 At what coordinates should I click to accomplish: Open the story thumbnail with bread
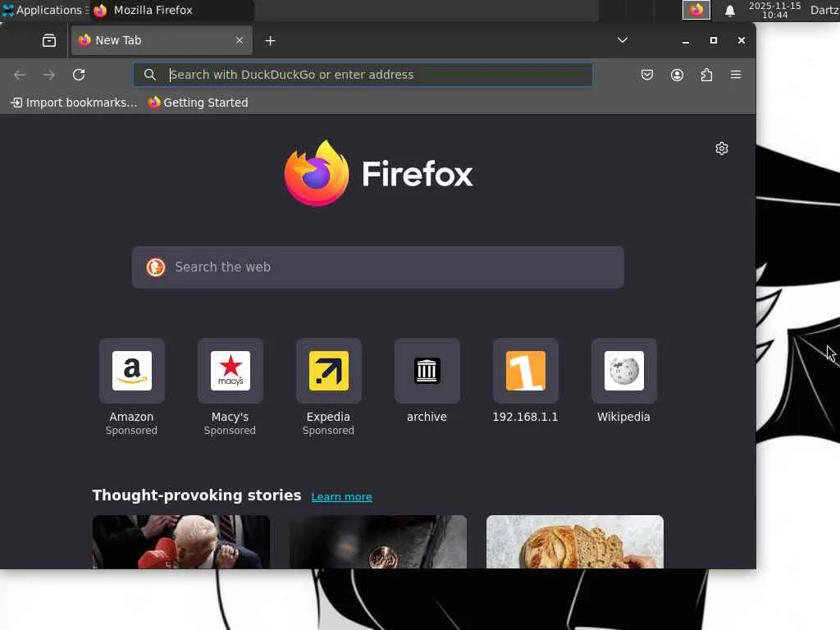[x=575, y=541]
